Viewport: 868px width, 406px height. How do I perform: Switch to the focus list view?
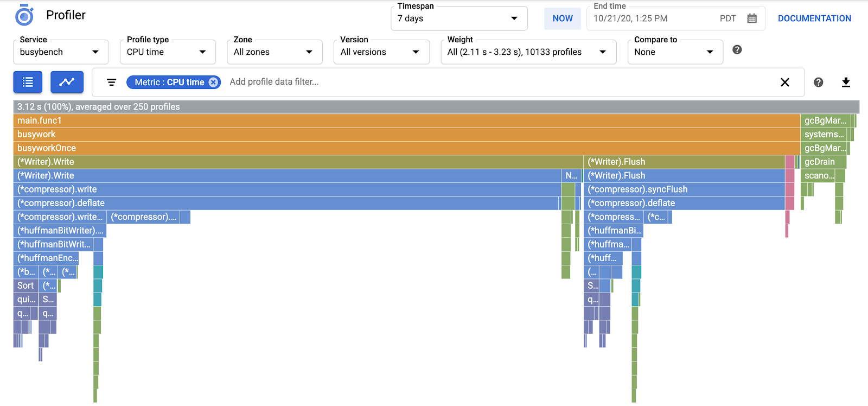coord(28,82)
